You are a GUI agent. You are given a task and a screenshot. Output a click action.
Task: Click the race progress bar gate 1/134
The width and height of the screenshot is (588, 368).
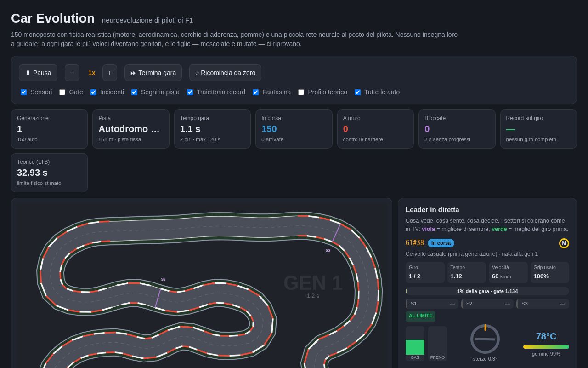point(487,291)
